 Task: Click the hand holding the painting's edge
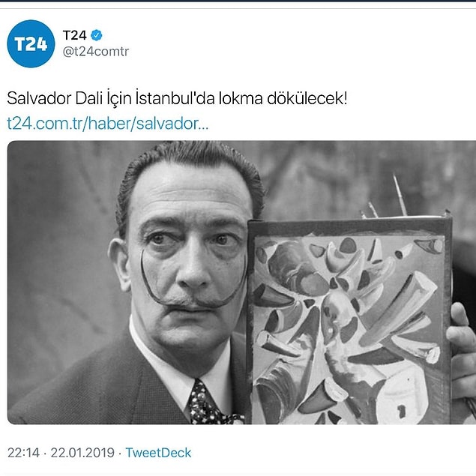click(x=462, y=352)
